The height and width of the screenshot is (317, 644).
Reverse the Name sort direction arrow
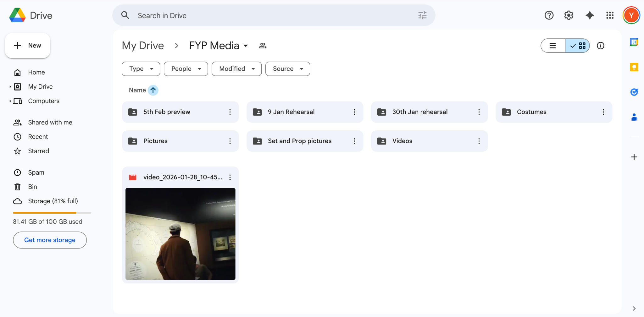(153, 90)
